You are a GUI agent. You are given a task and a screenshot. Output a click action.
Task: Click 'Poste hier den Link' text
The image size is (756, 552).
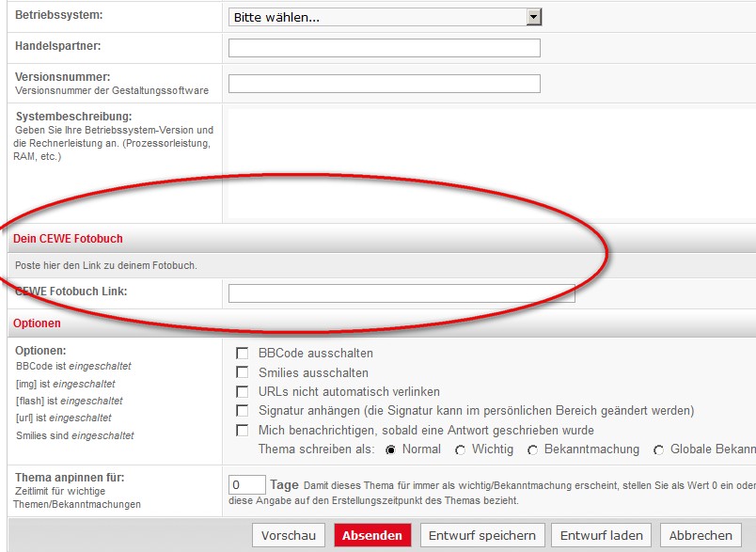(106, 265)
